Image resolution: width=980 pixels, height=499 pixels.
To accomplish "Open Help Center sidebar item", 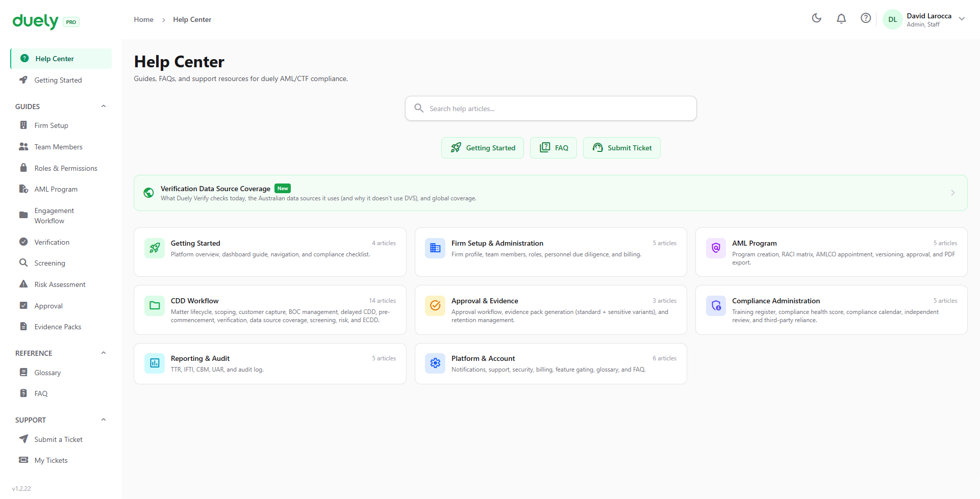I will pyautogui.click(x=61, y=59).
